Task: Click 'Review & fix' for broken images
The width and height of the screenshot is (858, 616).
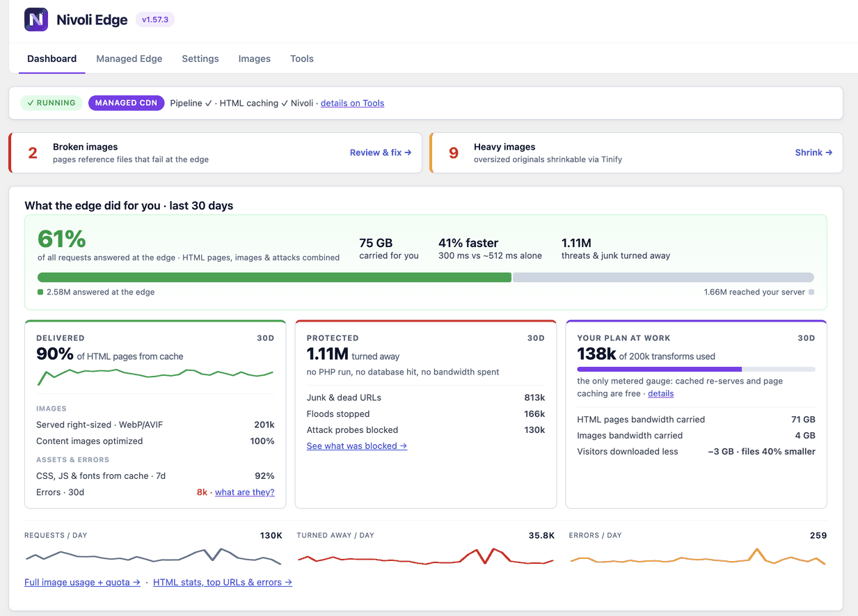Action: 381,152
